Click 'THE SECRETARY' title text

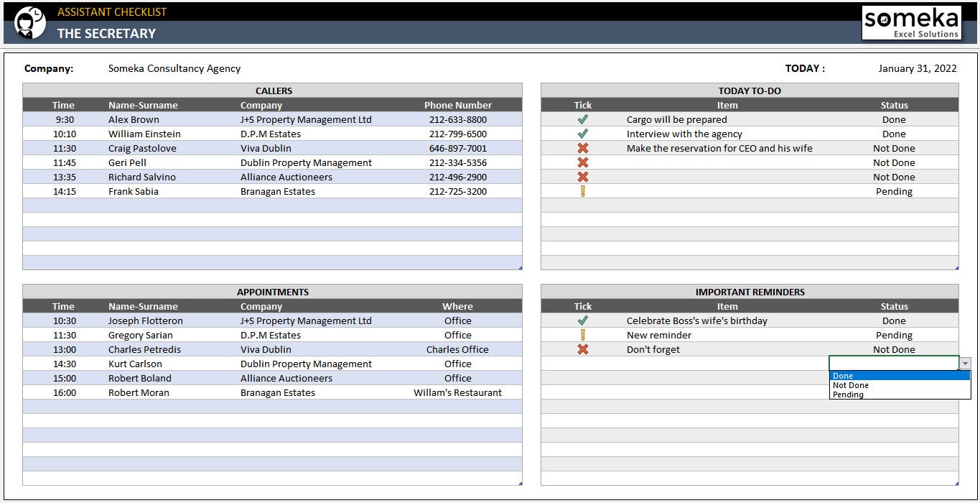click(106, 33)
